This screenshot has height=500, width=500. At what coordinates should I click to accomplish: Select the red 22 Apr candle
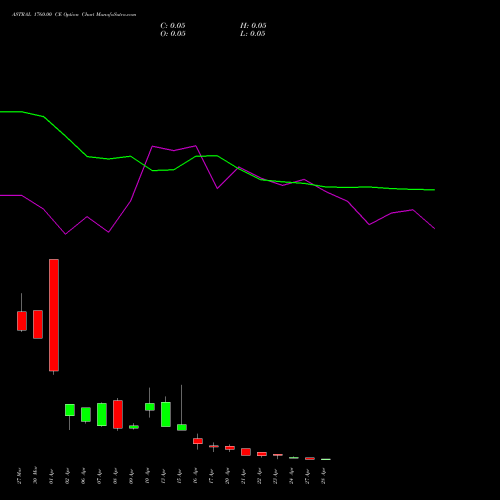(262, 454)
